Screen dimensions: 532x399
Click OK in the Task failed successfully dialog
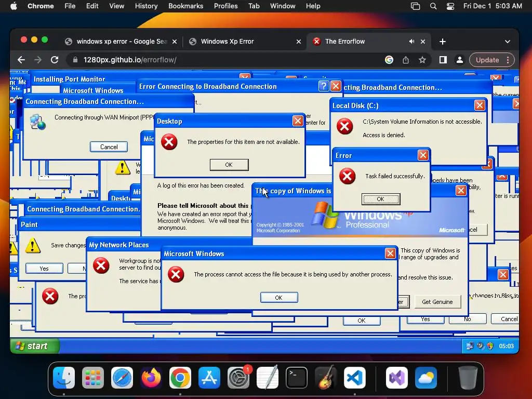click(381, 199)
